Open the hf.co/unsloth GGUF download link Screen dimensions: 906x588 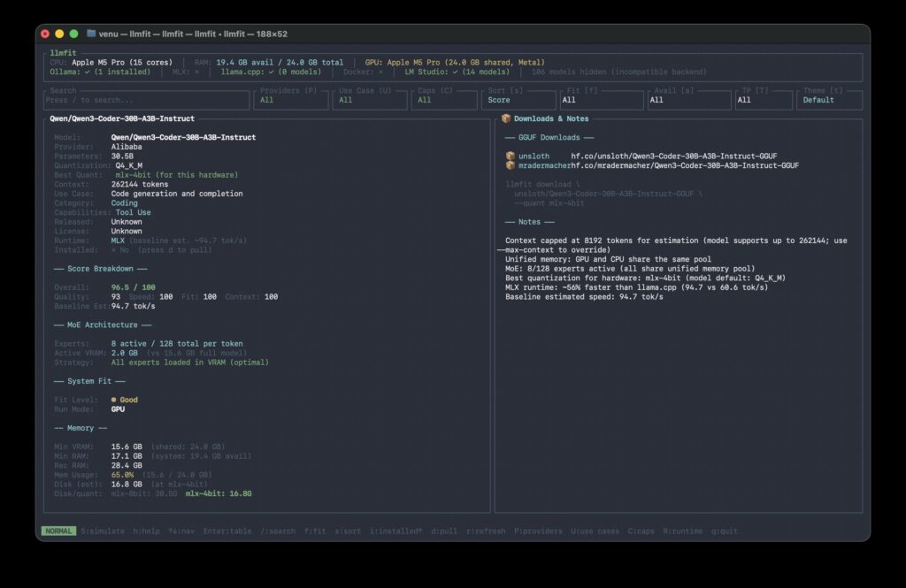tap(673, 156)
